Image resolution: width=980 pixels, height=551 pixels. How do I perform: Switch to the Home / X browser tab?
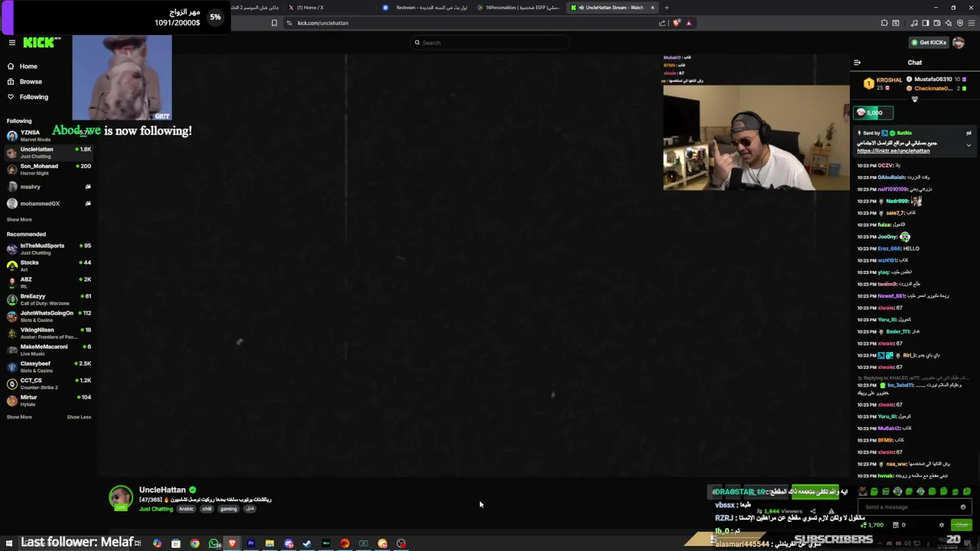click(x=329, y=8)
